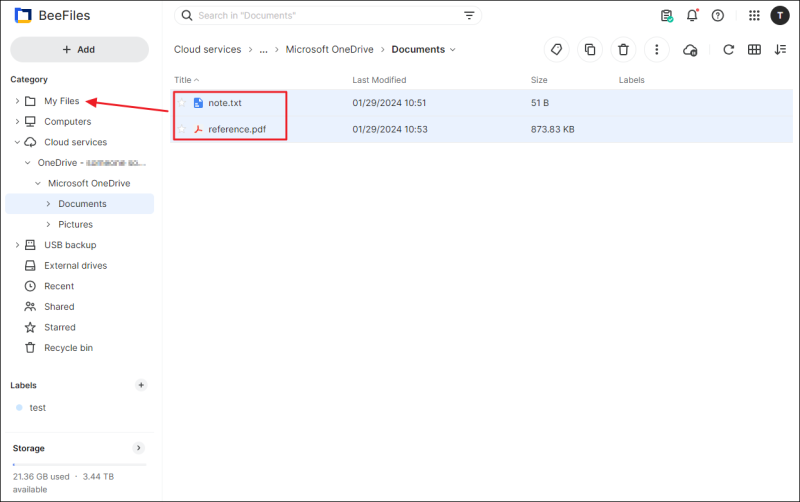The width and height of the screenshot is (800, 502).
Task: Open the task clipboard status icon
Action: 666,16
